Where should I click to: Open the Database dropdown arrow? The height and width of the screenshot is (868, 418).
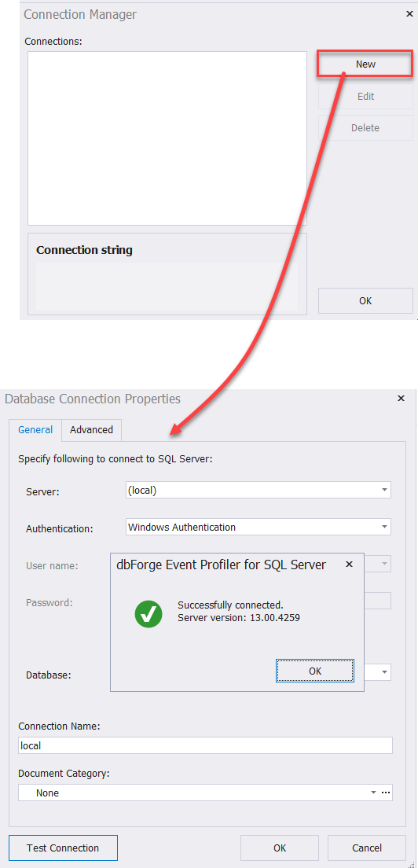point(384,672)
